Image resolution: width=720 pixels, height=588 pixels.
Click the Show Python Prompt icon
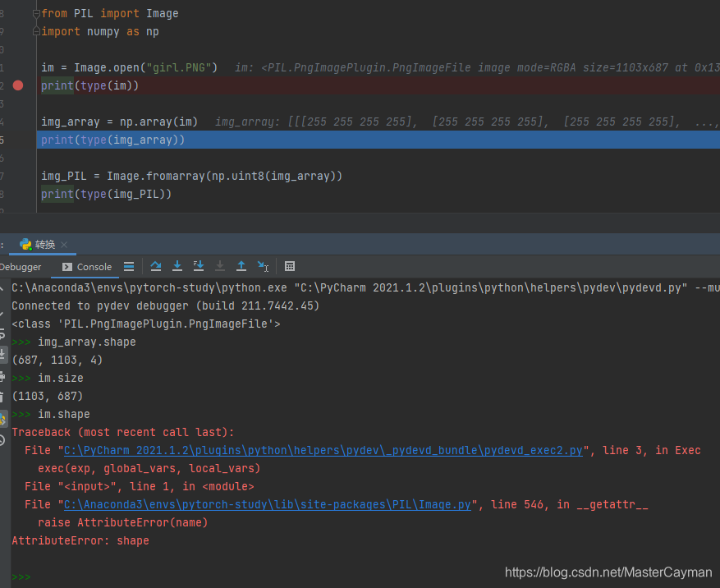pyautogui.click(x=2, y=419)
